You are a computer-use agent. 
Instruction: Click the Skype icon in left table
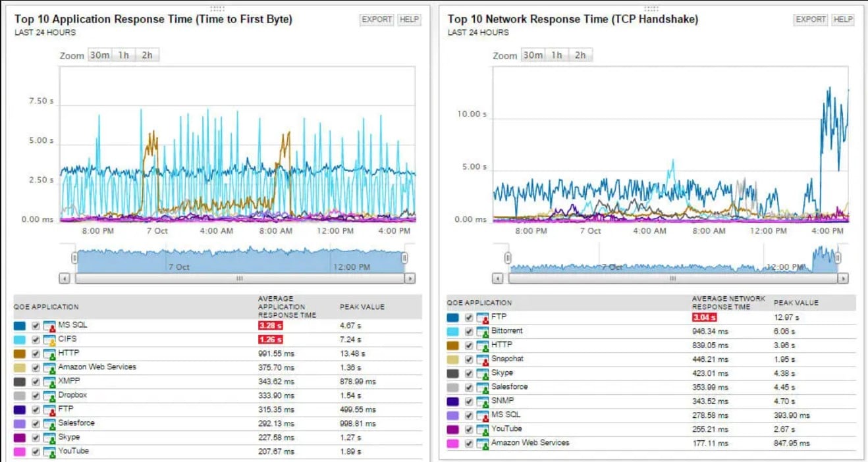pyautogui.click(x=49, y=438)
